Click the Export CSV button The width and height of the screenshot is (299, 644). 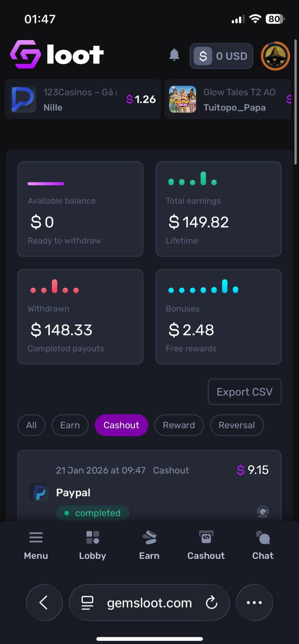point(244,392)
